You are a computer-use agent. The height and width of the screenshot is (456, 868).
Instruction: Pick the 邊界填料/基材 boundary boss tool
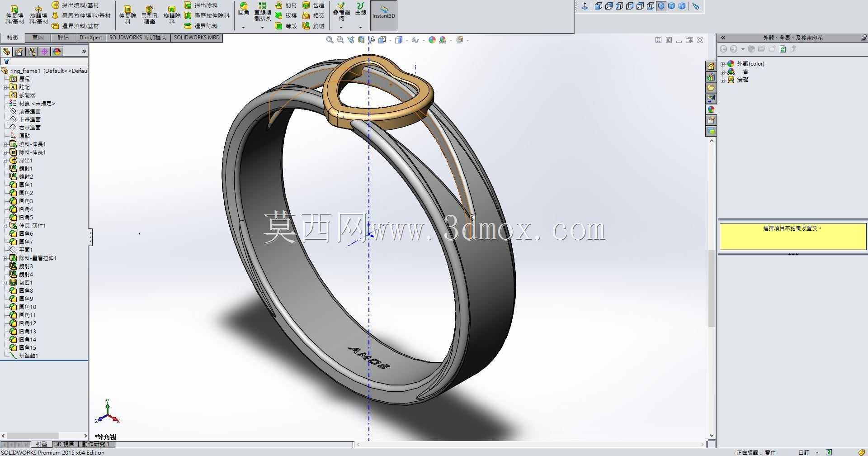click(75, 26)
